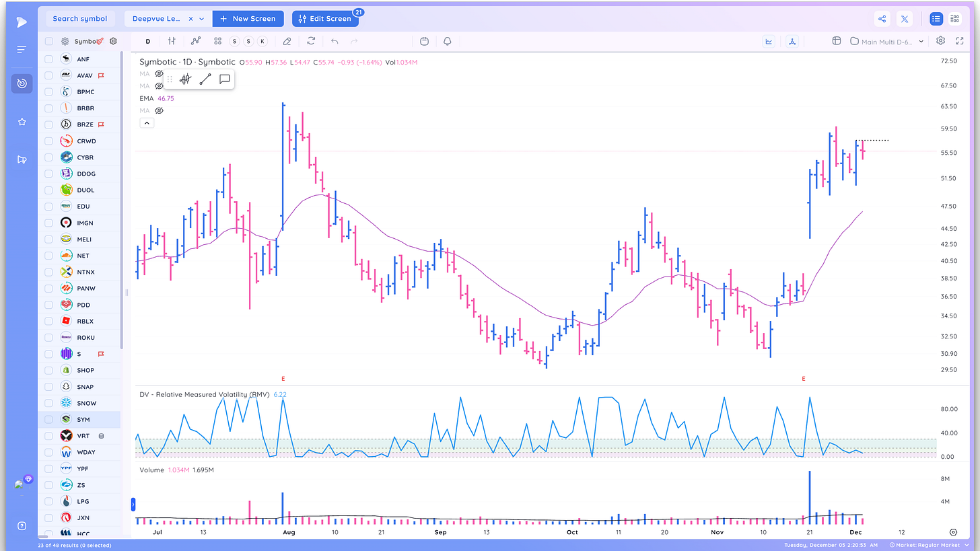The image size is (980, 551).
Task: Check the SYM row checkbox
Action: [48, 419]
